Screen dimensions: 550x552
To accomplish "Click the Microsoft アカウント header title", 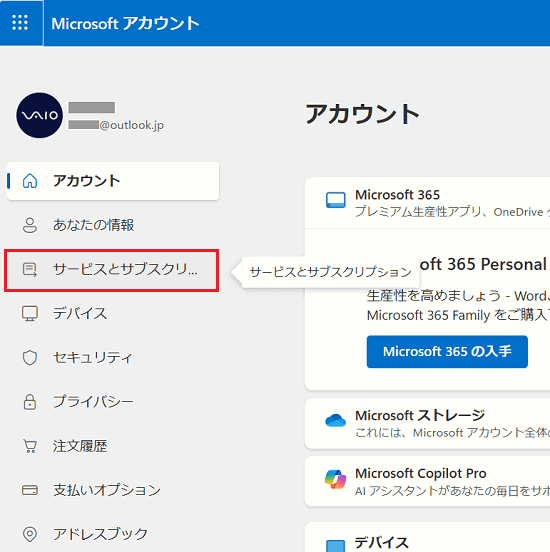I will pyautogui.click(x=125, y=24).
